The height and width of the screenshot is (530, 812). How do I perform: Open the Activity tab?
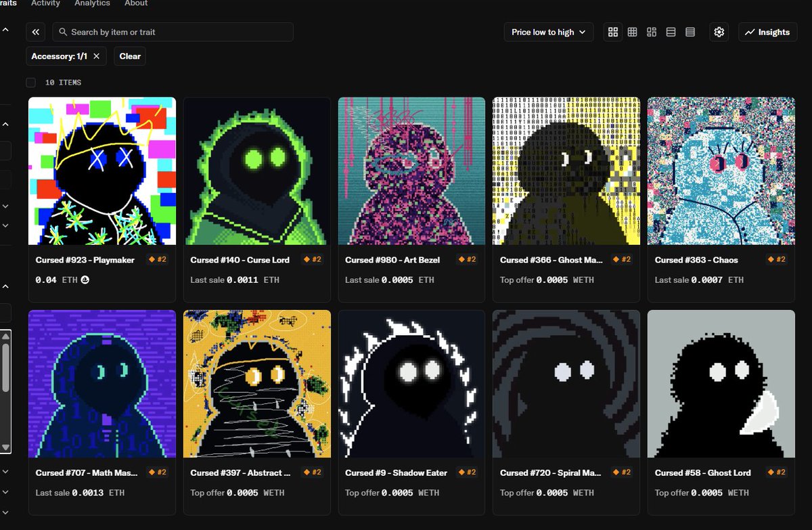coord(45,3)
